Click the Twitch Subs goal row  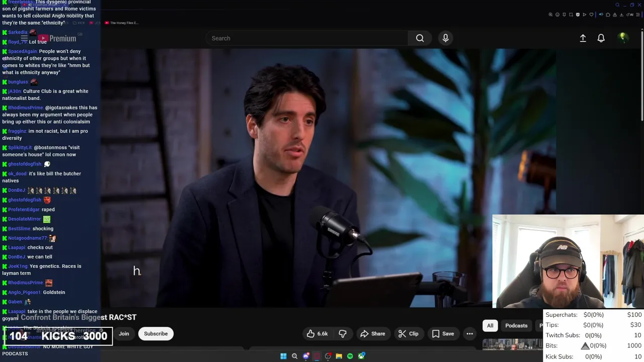coord(594,335)
